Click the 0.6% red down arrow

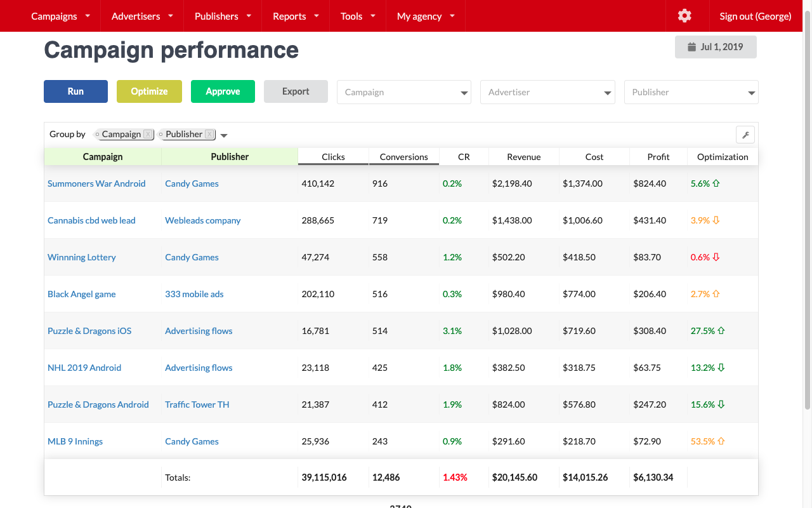click(x=716, y=257)
